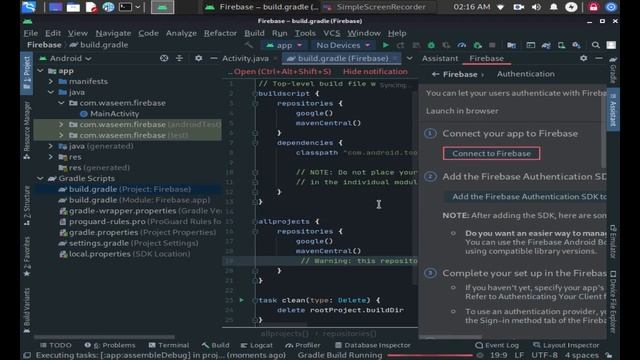Open Logcat tool window
640x360 pixels.
(256, 345)
